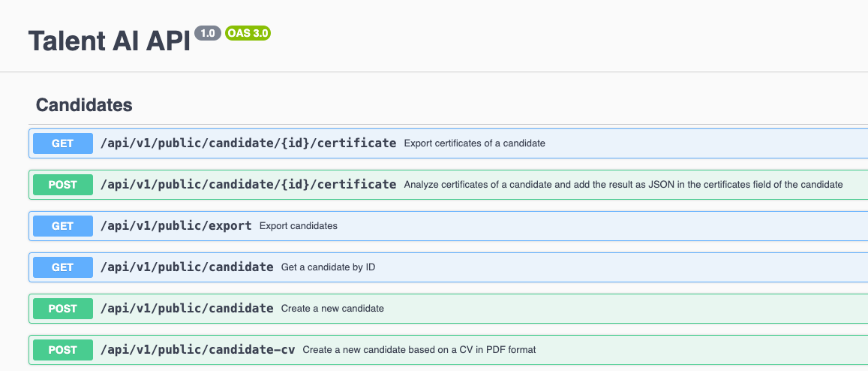Expand the GET certificate endpoint path
The image size is (868, 371).
248,143
